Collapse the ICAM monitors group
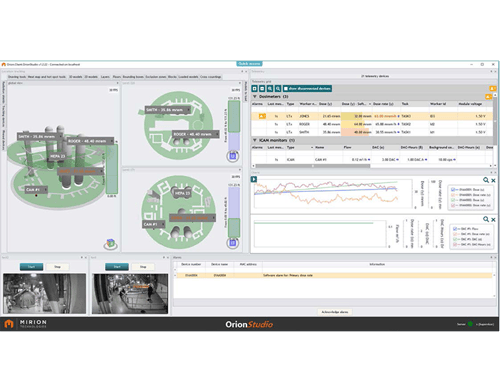The height and width of the screenshot is (392, 500). click(255, 140)
